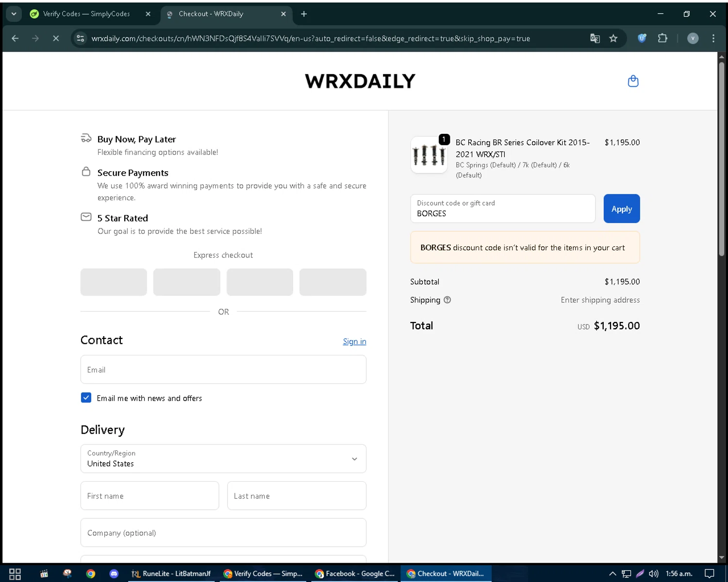Open the Chrome icon in taskbar

pos(91,574)
